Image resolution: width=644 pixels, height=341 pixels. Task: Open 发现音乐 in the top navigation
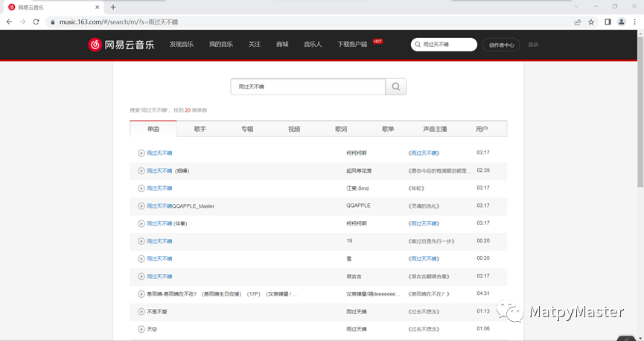pos(182,45)
